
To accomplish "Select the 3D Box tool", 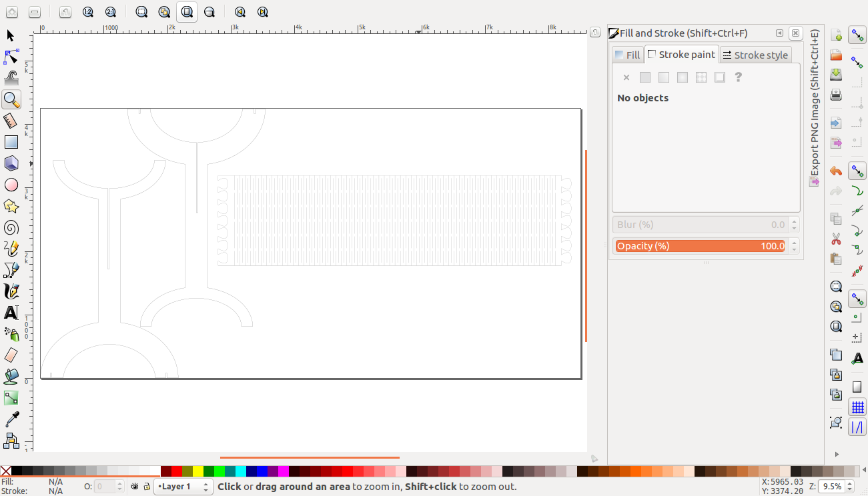I will [11, 163].
